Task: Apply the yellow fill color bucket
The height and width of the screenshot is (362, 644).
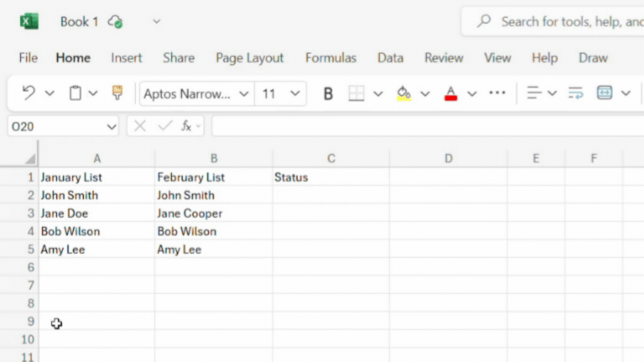Action: pos(403,93)
